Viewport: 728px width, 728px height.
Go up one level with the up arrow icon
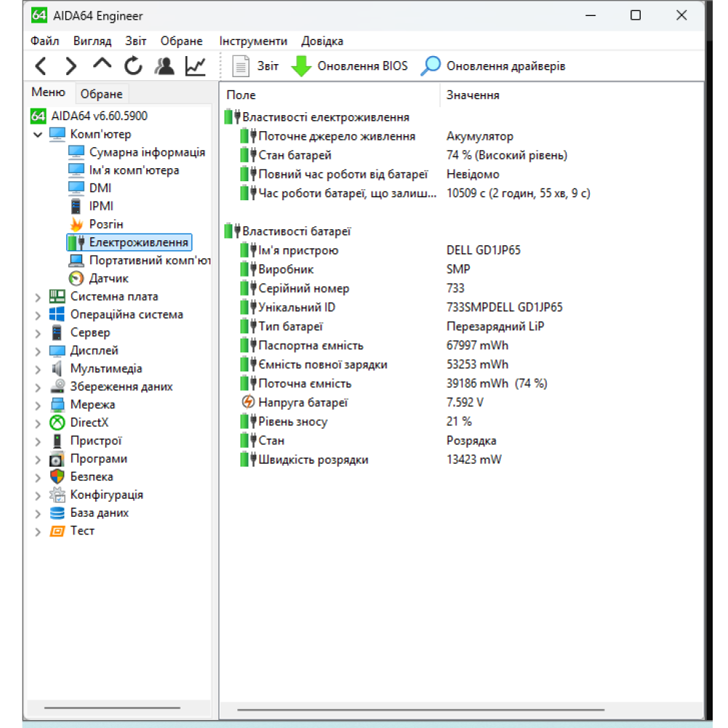pyautogui.click(x=102, y=63)
